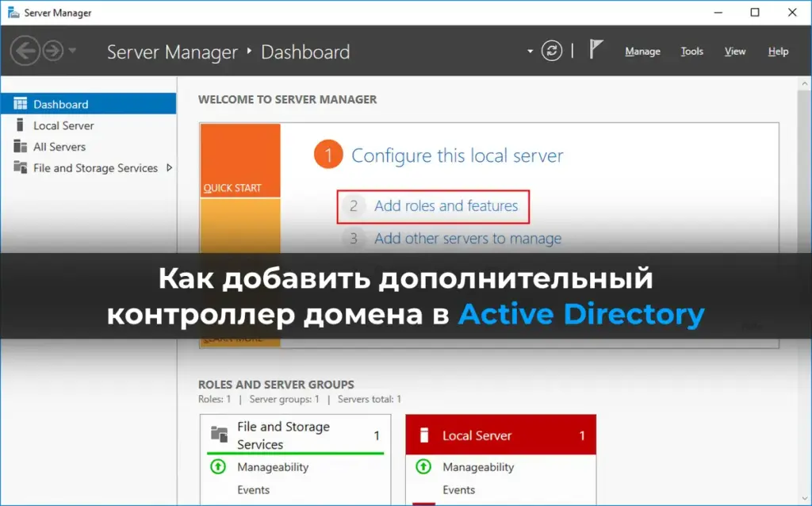The height and width of the screenshot is (506, 812).
Task: Open the notifications flag icon
Action: 596,50
